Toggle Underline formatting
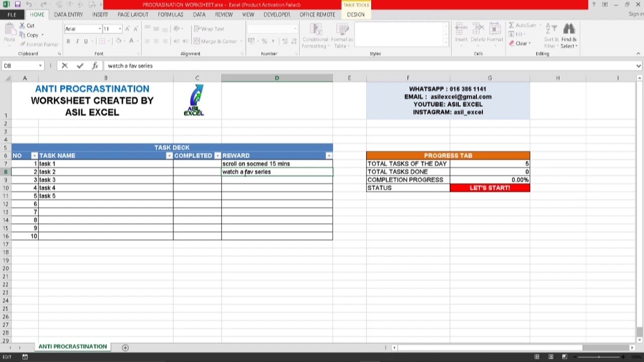 point(86,41)
